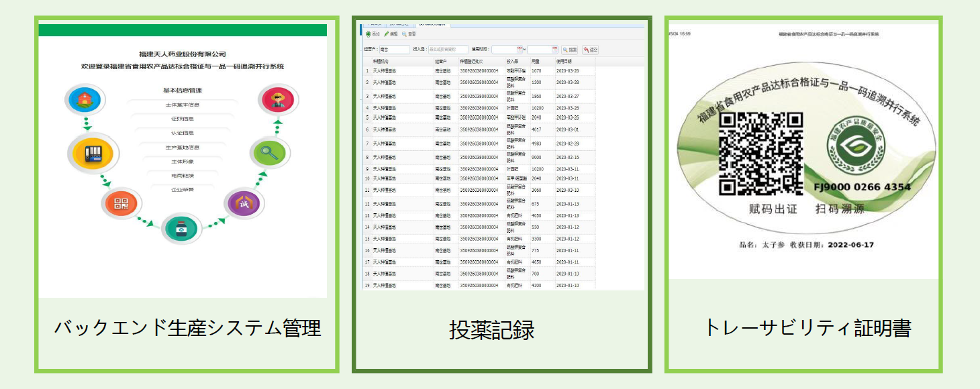
Task: Click the green magnifying glass circle icon
Action: point(269,152)
